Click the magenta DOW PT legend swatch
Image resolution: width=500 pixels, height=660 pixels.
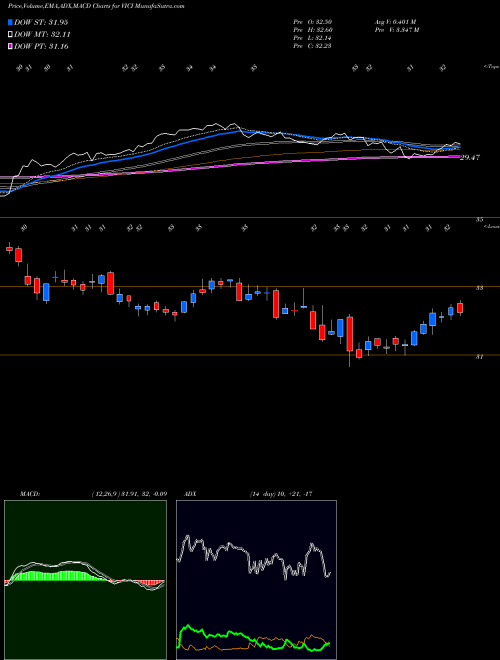click(10, 46)
